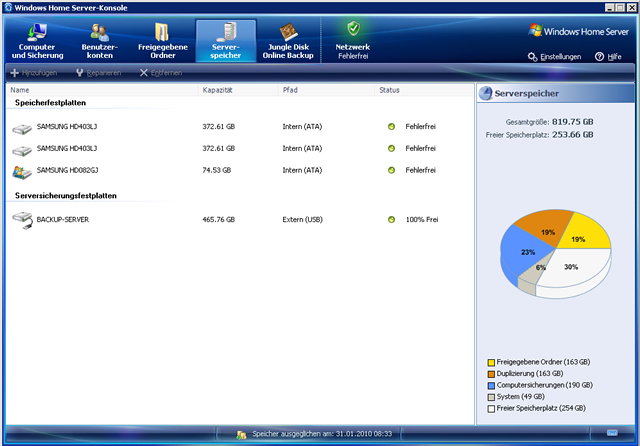Click the SAMSUNG HD082GJ system drive icon
The height and width of the screenshot is (446, 640).
(22, 172)
